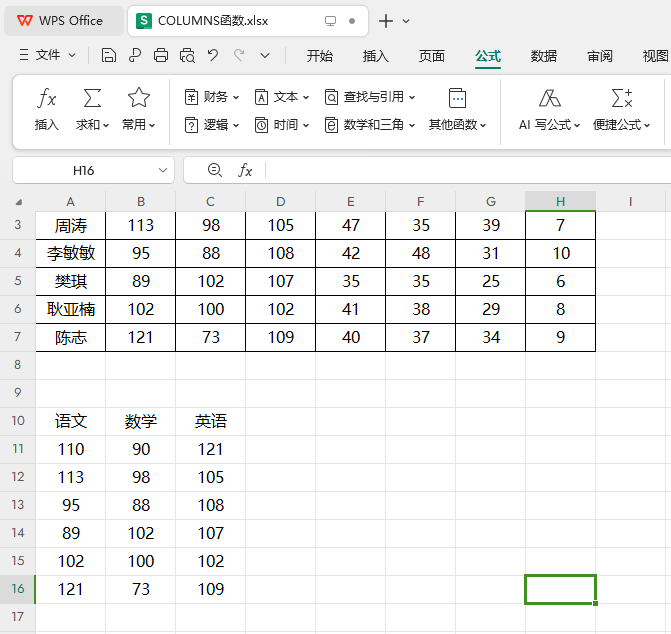Switch to the 审阅 tab
The image size is (671, 634).
click(600, 56)
